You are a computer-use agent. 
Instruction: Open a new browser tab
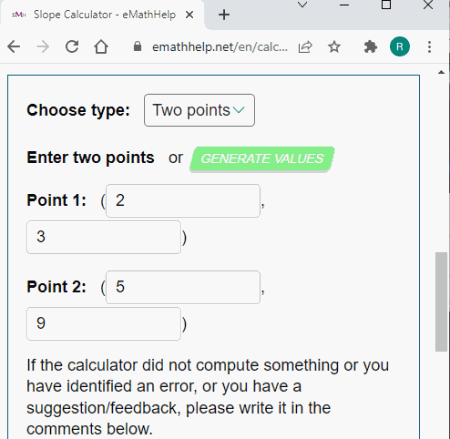click(x=224, y=15)
